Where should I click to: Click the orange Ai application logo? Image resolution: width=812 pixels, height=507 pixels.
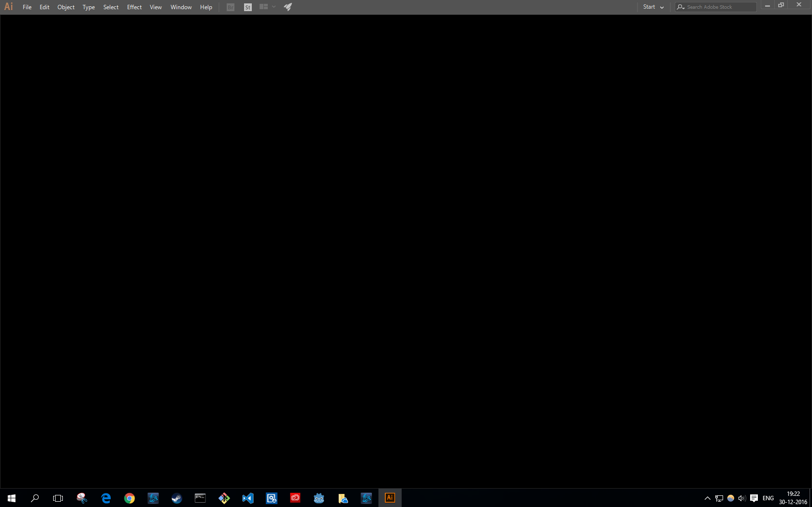[x=8, y=6]
